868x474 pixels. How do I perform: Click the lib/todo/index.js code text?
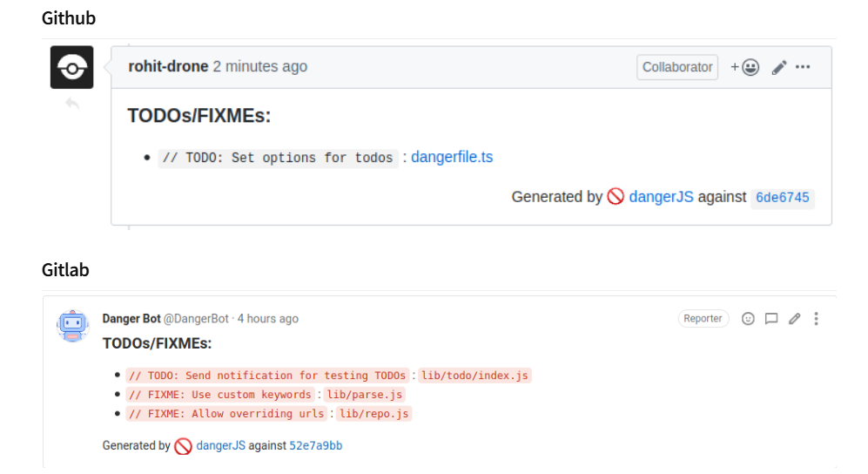pos(474,376)
